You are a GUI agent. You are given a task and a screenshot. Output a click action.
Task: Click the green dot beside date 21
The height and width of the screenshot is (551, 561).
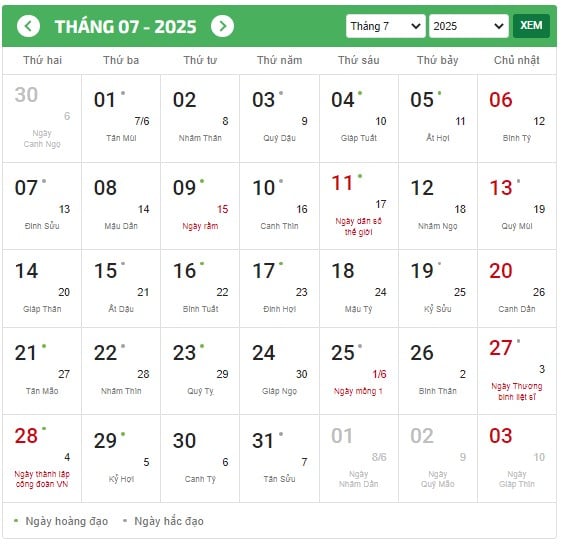click(44, 346)
